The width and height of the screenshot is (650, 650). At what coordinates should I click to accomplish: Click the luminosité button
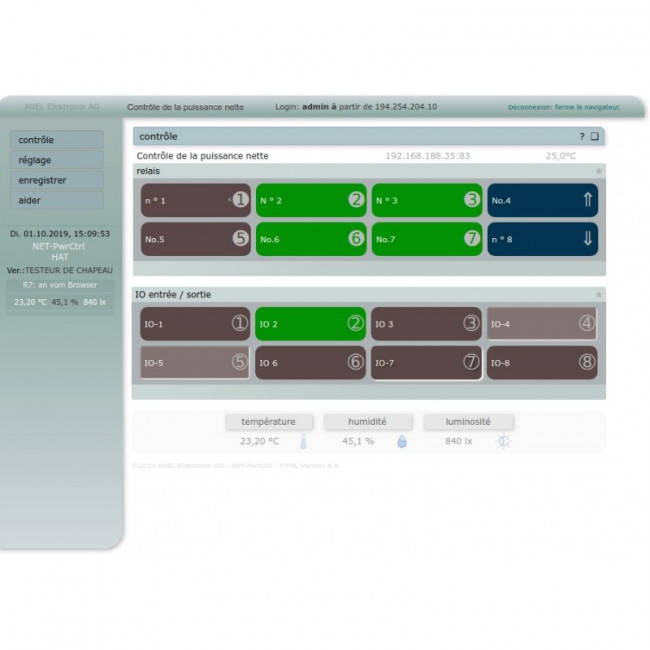[468, 422]
